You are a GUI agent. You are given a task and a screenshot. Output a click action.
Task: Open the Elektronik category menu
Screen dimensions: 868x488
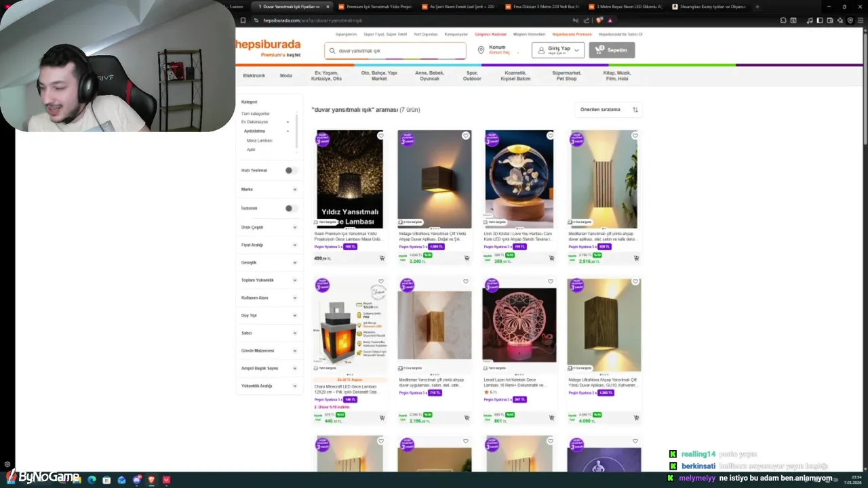pyautogui.click(x=254, y=75)
